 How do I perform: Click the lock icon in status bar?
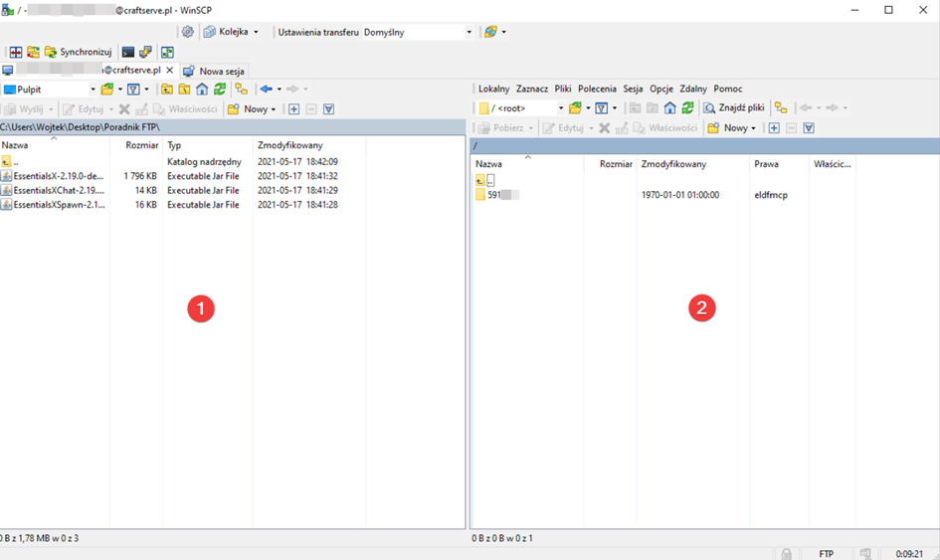pyautogui.click(x=786, y=553)
